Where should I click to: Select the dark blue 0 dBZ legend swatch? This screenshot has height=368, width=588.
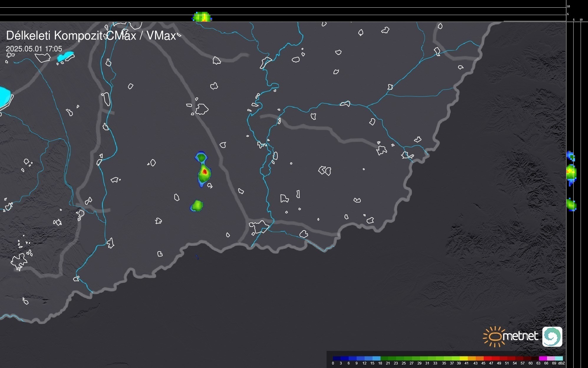click(x=337, y=358)
